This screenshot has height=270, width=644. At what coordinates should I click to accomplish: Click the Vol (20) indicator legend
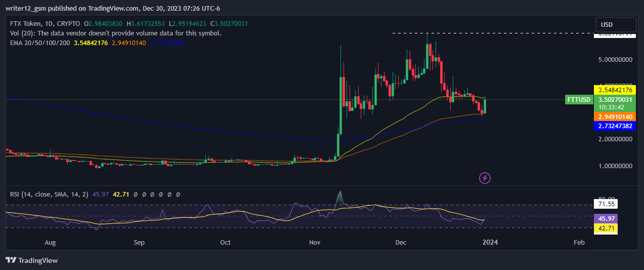click(x=115, y=33)
